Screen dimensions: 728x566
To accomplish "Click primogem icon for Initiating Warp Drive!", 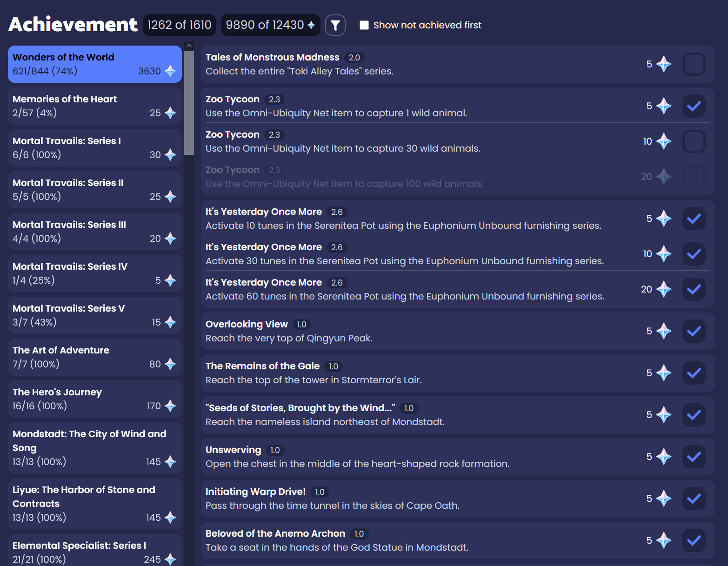I will [664, 499].
